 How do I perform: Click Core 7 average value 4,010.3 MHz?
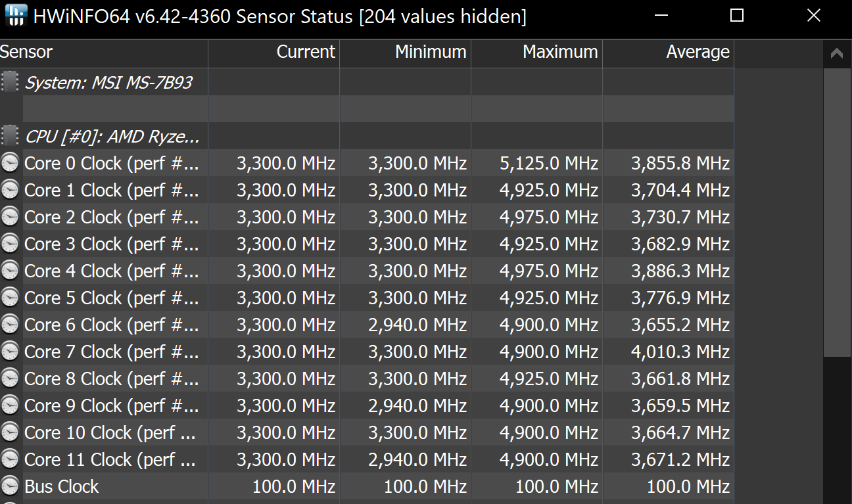680,352
